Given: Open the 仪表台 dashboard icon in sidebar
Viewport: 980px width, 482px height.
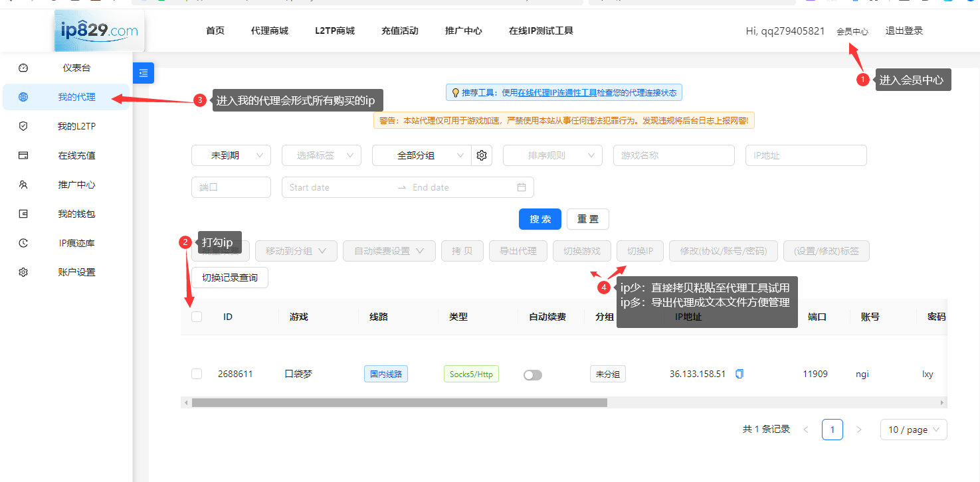Looking at the screenshot, I should pos(23,67).
